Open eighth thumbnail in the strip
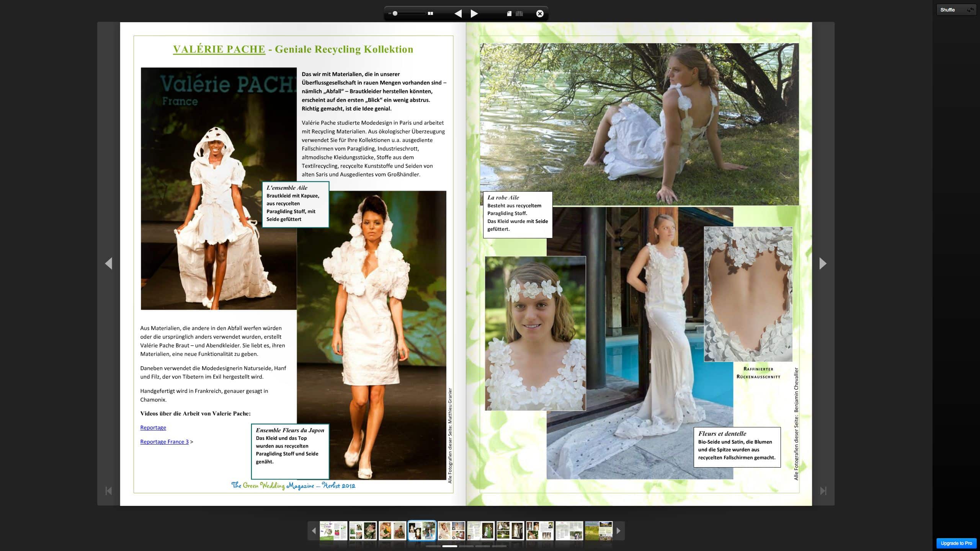 point(540,531)
